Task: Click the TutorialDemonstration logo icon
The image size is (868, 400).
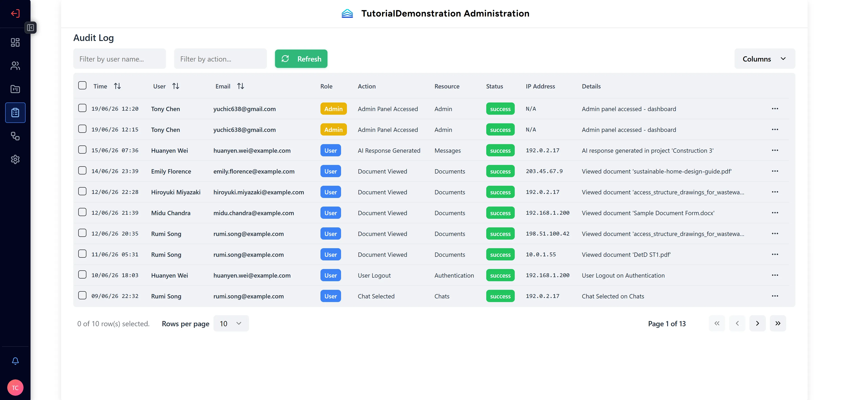Action: point(347,14)
